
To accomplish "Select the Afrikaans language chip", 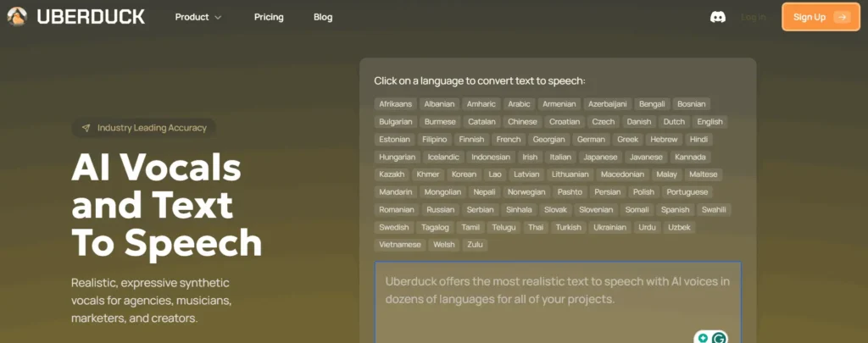I will (x=395, y=104).
